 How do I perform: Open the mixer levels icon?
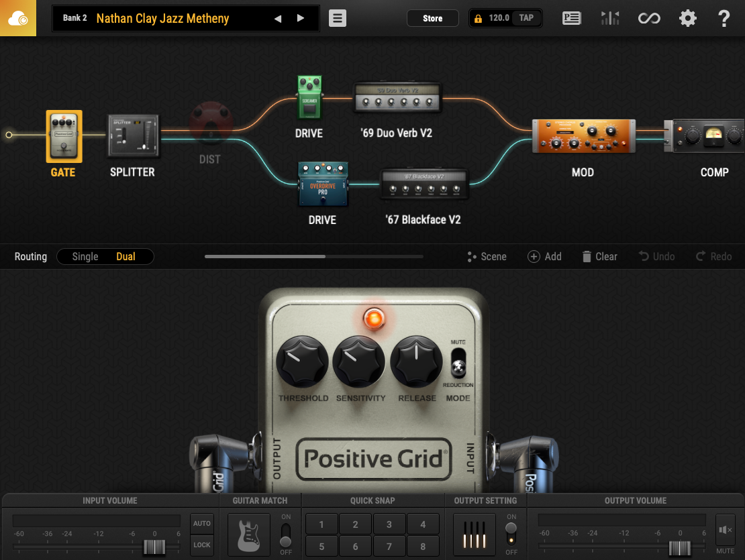pyautogui.click(x=610, y=18)
